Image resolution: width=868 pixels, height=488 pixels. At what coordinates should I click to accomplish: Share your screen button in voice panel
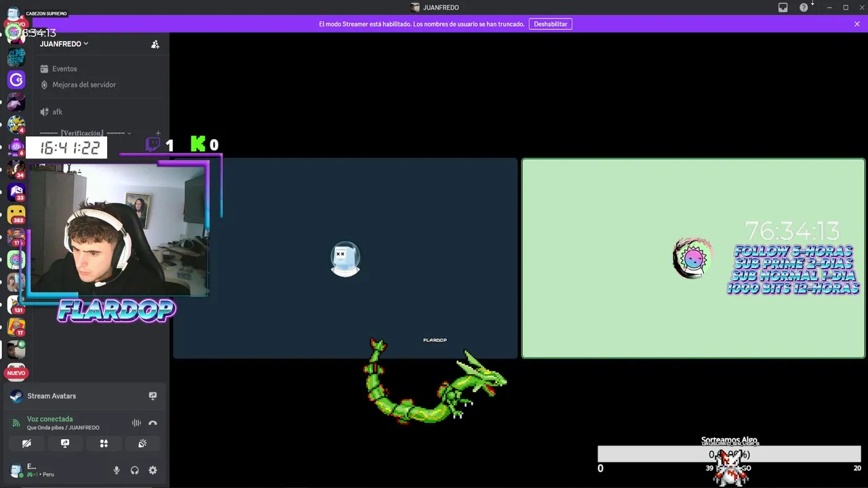(65, 443)
